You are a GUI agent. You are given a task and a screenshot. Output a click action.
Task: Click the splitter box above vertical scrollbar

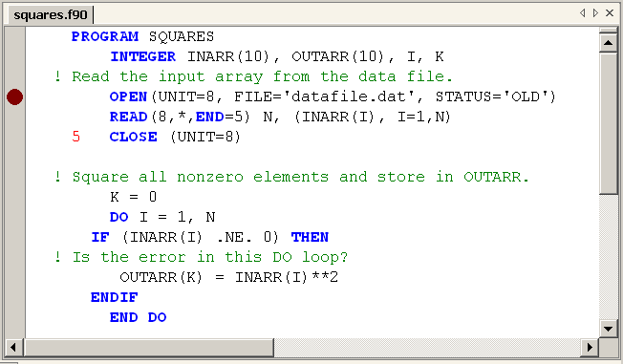(609, 31)
